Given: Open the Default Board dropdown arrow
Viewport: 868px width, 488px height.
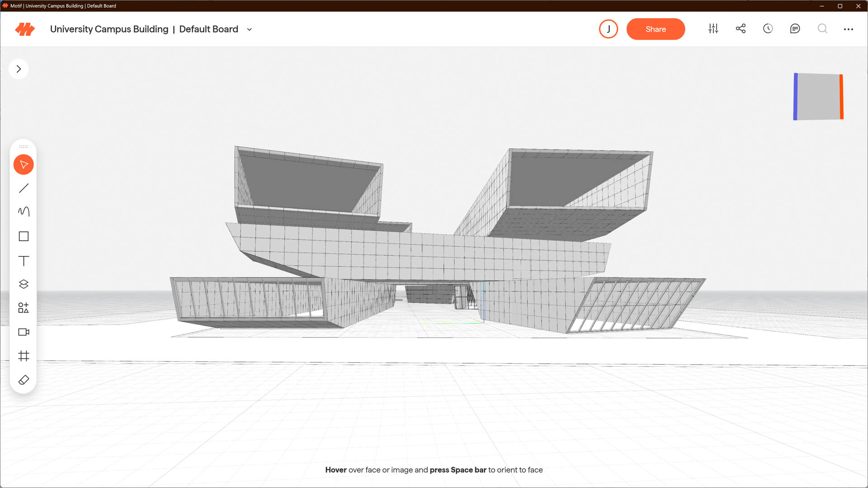Looking at the screenshot, I should pos(249,29).
